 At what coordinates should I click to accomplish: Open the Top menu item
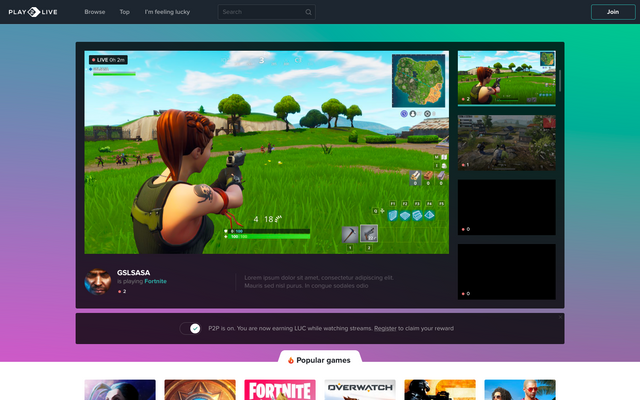point(124,12)
